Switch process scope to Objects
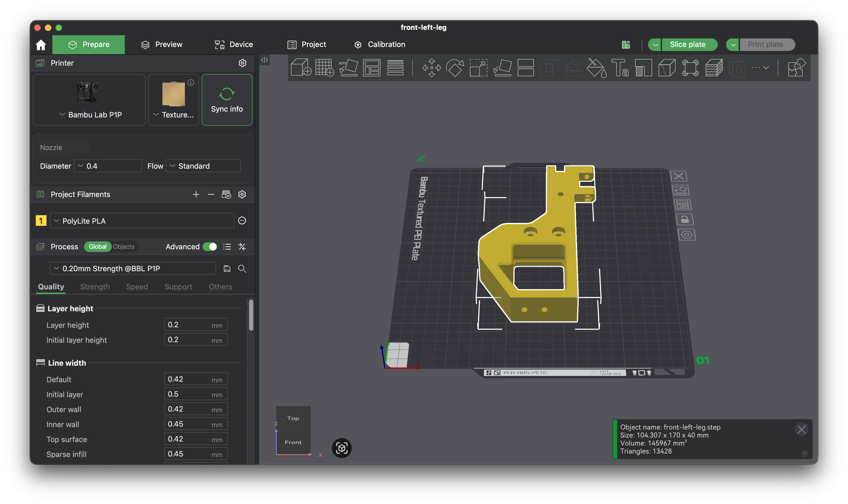Image resolution: width=848 pixels, height=504 pixels. [123, 247]
